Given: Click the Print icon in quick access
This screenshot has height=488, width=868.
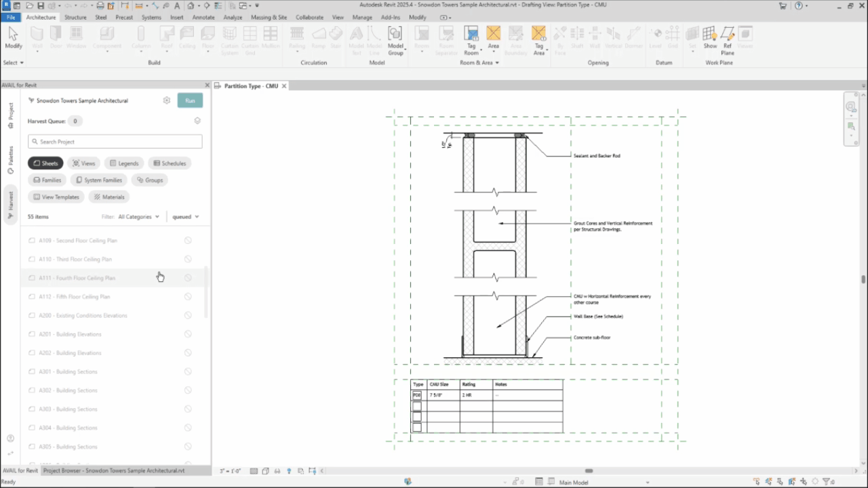Looking at the screenshot, I should pos(100,5).
